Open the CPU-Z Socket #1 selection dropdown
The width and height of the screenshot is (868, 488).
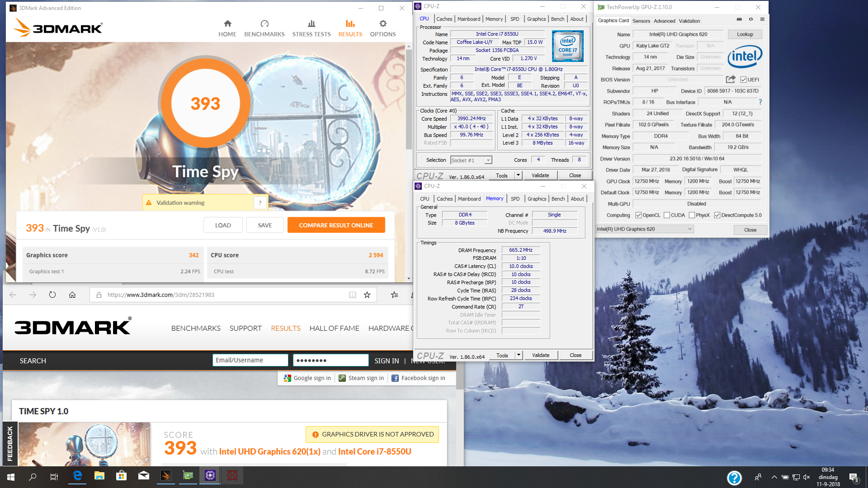pyautogui.click(x=471, y=160)
